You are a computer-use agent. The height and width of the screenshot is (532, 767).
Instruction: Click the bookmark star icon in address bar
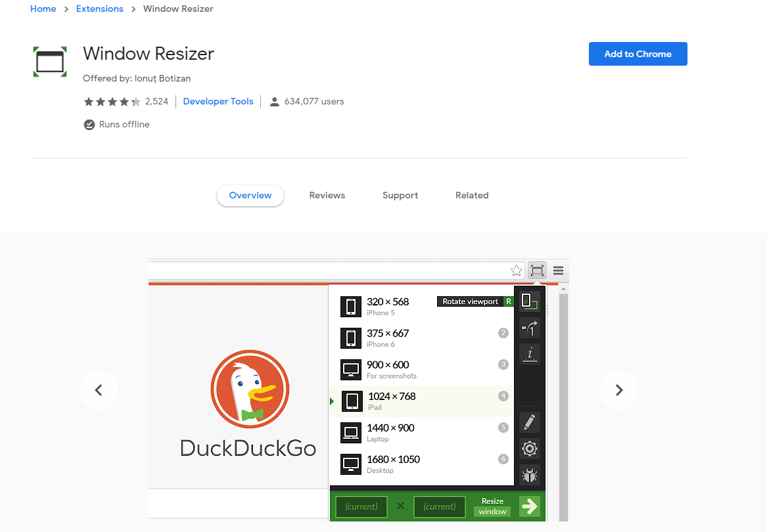(x=517, y=271)
